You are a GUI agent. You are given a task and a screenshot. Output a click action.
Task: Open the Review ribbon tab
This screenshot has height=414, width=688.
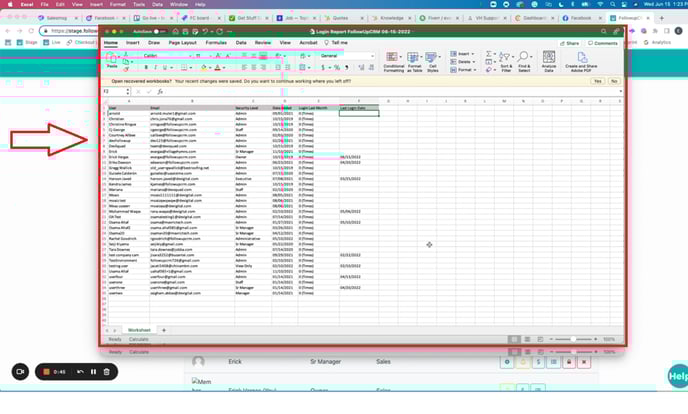(x=263, y=43)
